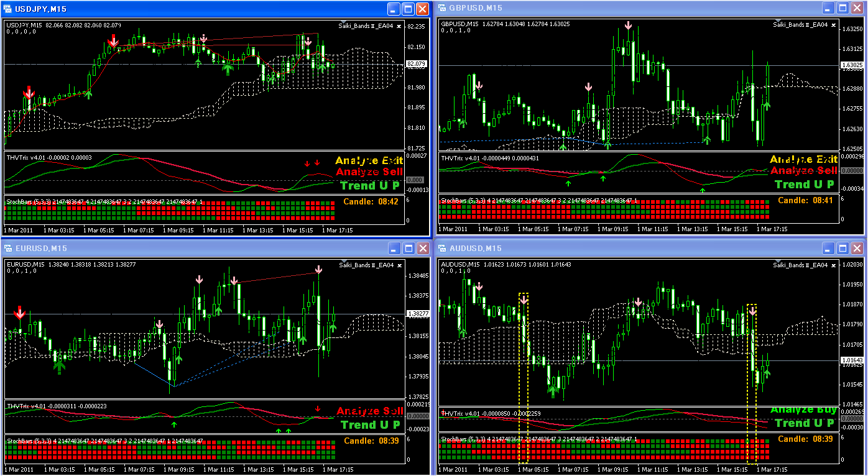Select 'Trend U P' label in the AUDUSD chart
868x476 pixels.
pos(805,423)
